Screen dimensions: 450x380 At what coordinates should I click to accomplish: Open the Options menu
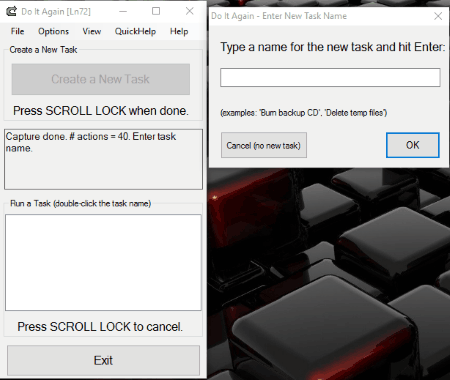click(53, 31)
